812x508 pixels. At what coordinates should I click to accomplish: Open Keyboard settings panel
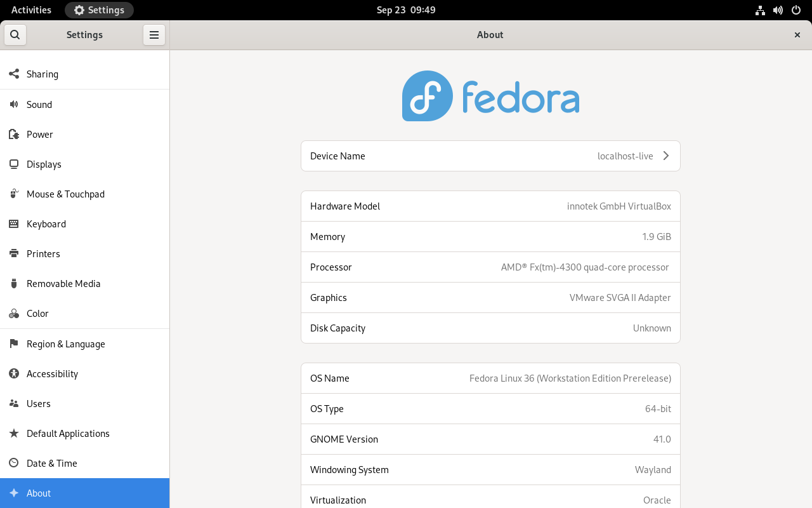click(x=85, y=224)
